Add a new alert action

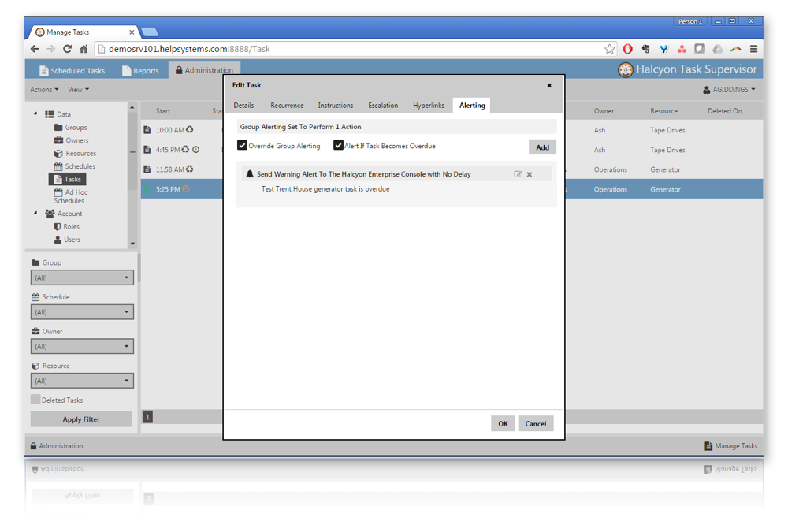pyautogui.click(x=542, y=147)
